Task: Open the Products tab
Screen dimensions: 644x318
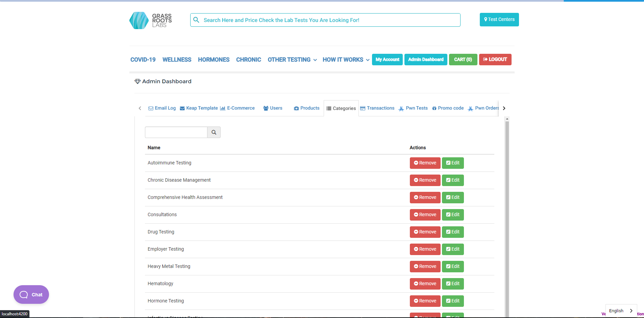Action: [307, 108]
